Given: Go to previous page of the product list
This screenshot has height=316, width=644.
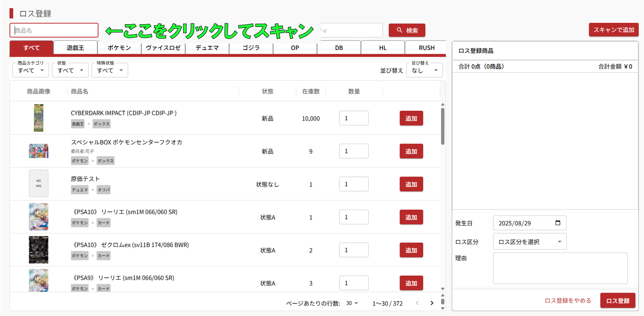Looking at the screenshot, I should [x=417, y=303].
